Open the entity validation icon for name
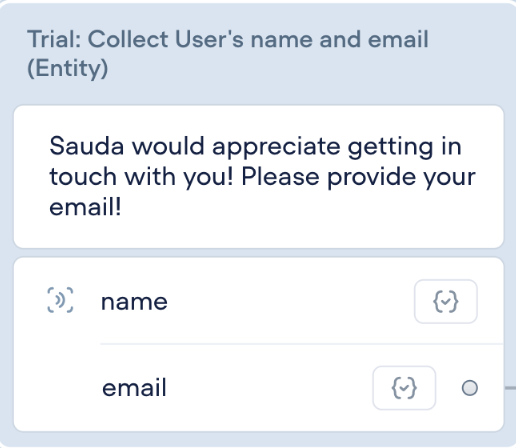 pyautogui.click(x=446, y=302)
